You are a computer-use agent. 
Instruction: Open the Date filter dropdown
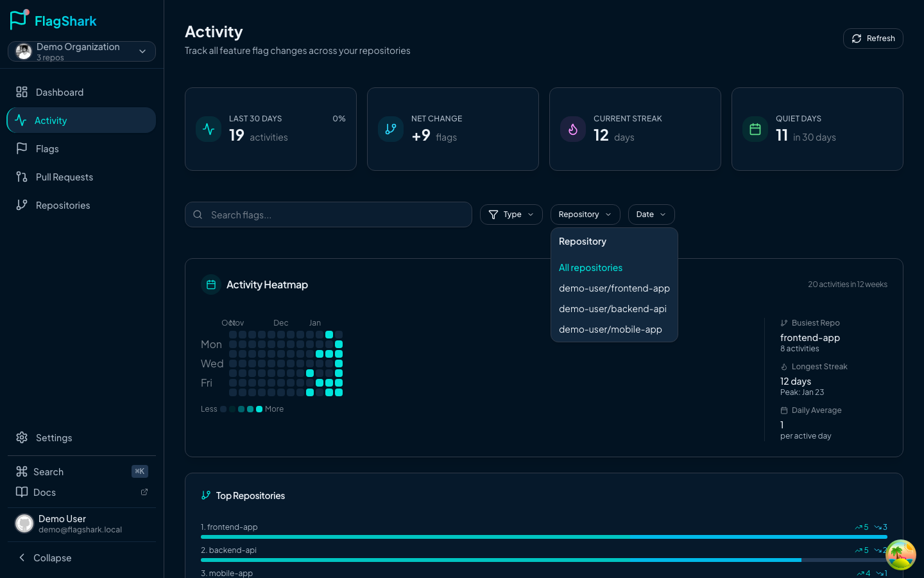click(651, 215)
